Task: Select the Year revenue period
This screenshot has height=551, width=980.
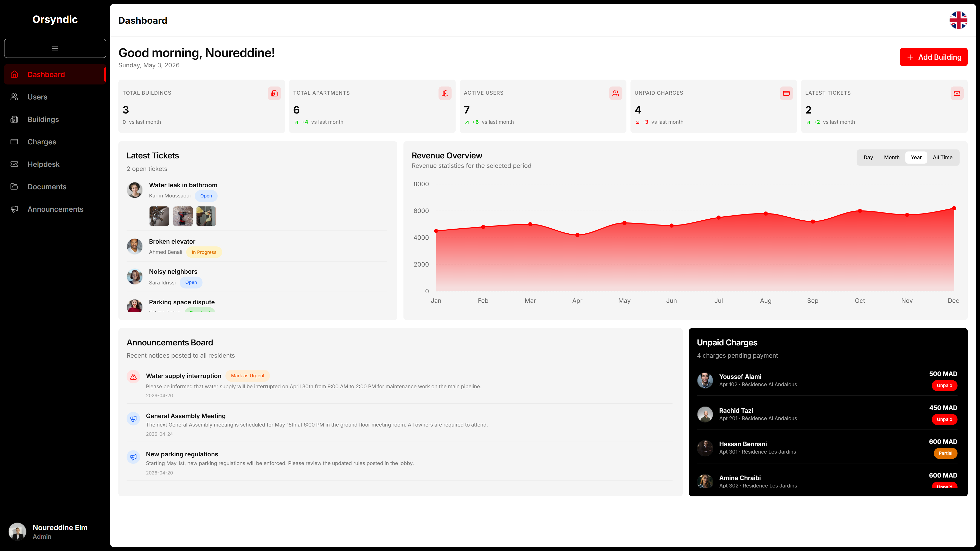Action: click(916, 157)
